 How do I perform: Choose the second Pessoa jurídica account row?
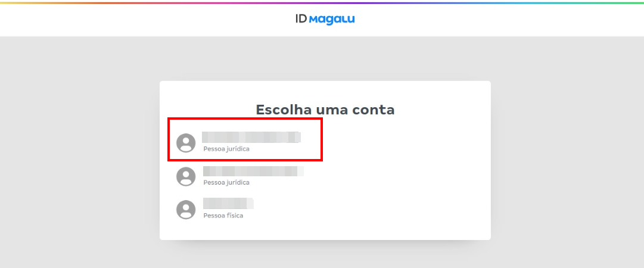tap(250, 176)
